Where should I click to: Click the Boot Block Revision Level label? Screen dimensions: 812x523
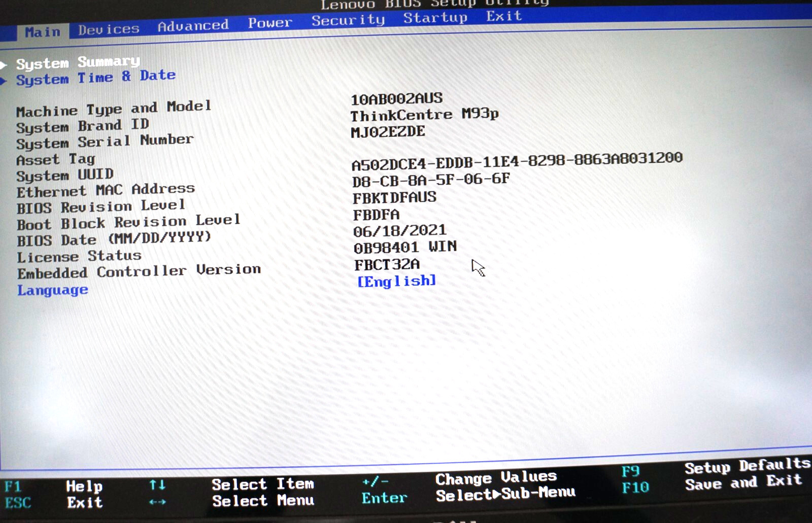point(128,222)
